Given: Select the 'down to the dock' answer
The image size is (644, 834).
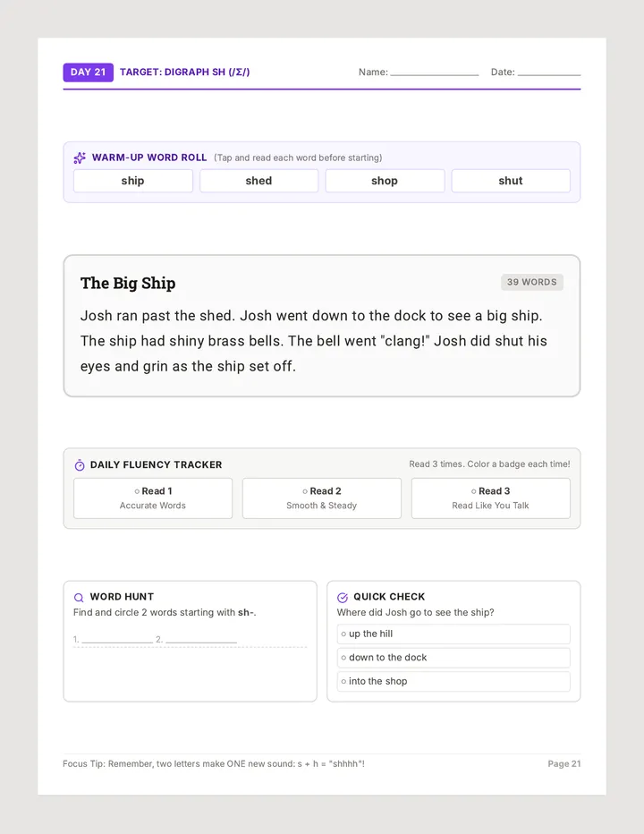Looking at the screenshot, I should (x=453, y=658).
